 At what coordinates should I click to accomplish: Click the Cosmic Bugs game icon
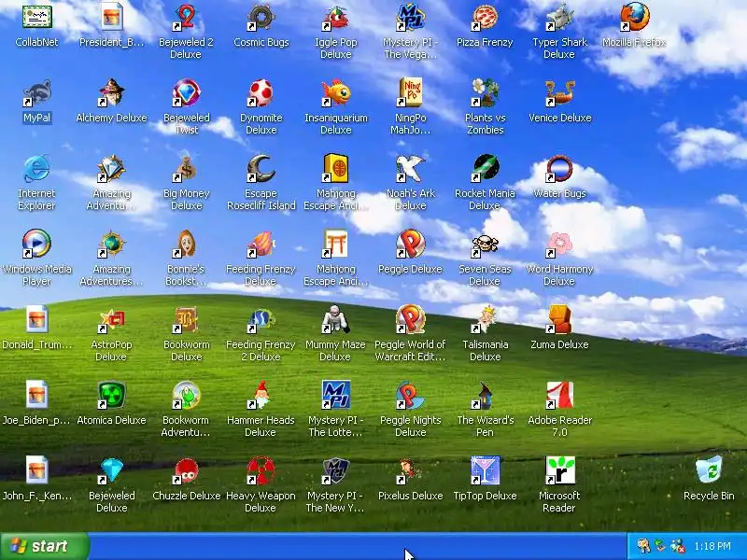(x=261, y=18)
